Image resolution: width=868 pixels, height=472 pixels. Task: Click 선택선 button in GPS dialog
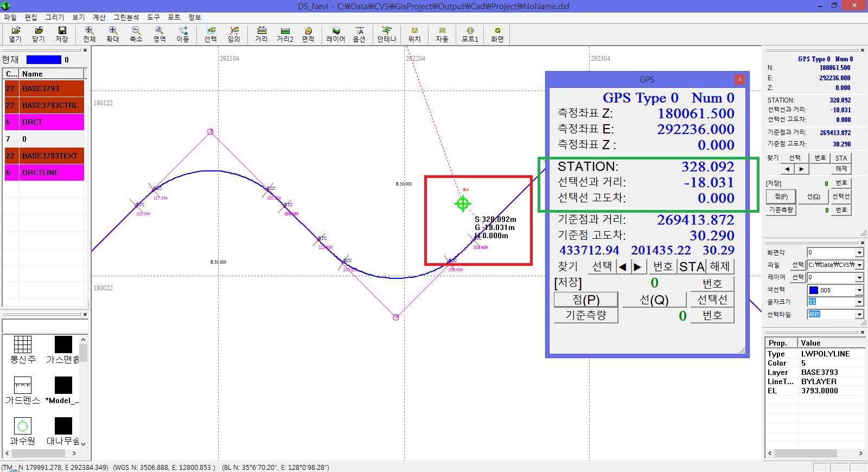point(712,299)
